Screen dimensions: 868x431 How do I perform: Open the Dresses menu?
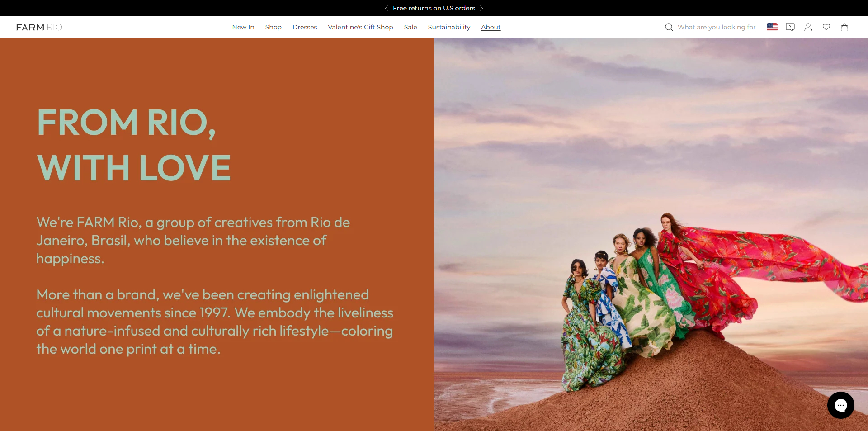pyautogui.click(x=304, y=27)
